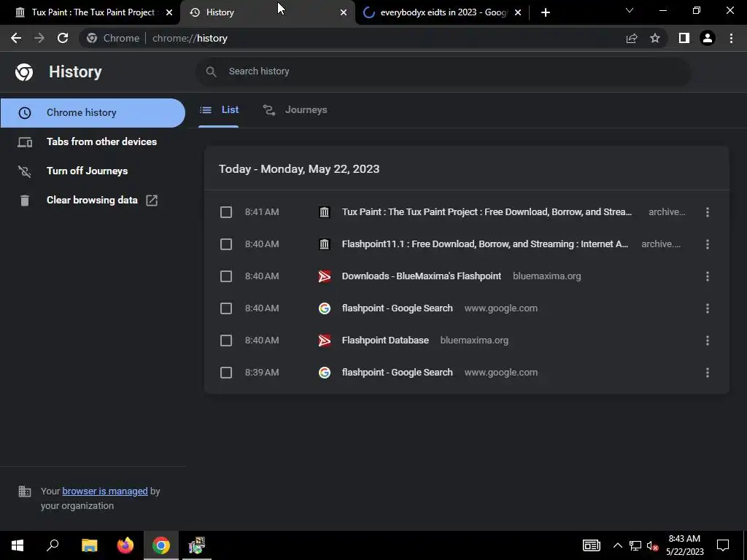Open the notification center icon
Image resolution: width=747 pixels, height=560 pixels.
(723, 545)
